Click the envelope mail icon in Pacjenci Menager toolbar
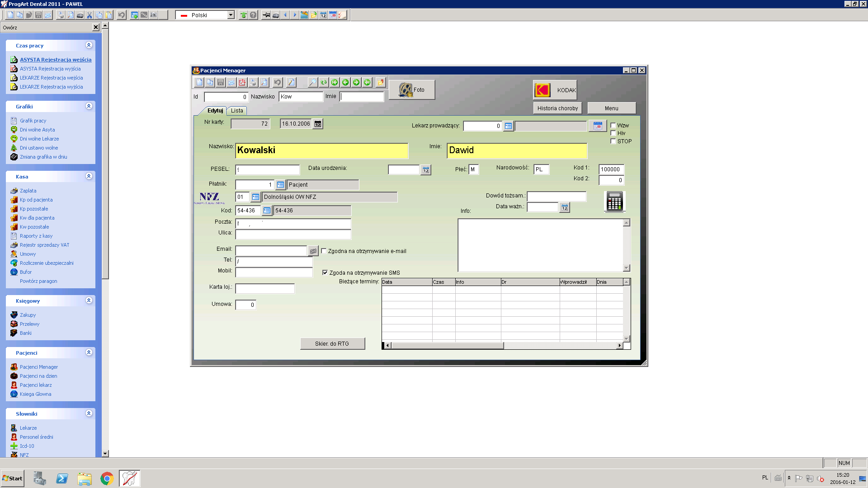The width and height of the screenshot is (868, 488). point(231,82)
